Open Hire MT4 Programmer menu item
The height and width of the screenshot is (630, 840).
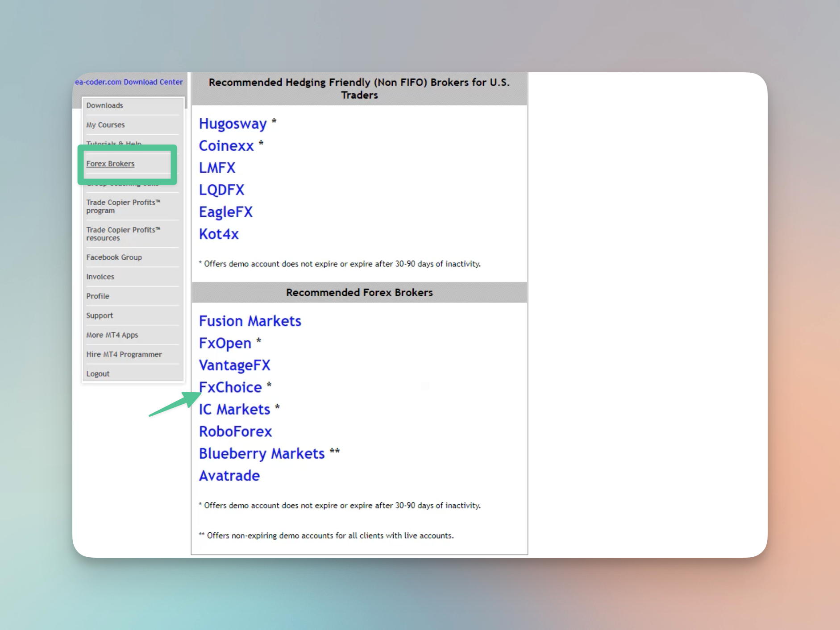pyautogui.click(x=124, y=354)
